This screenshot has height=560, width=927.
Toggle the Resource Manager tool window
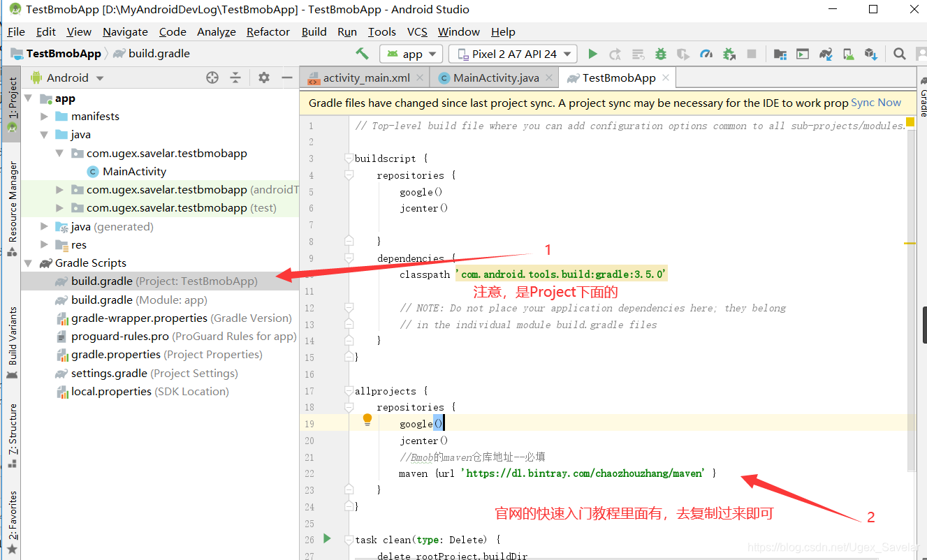click(x=11, y=208)
